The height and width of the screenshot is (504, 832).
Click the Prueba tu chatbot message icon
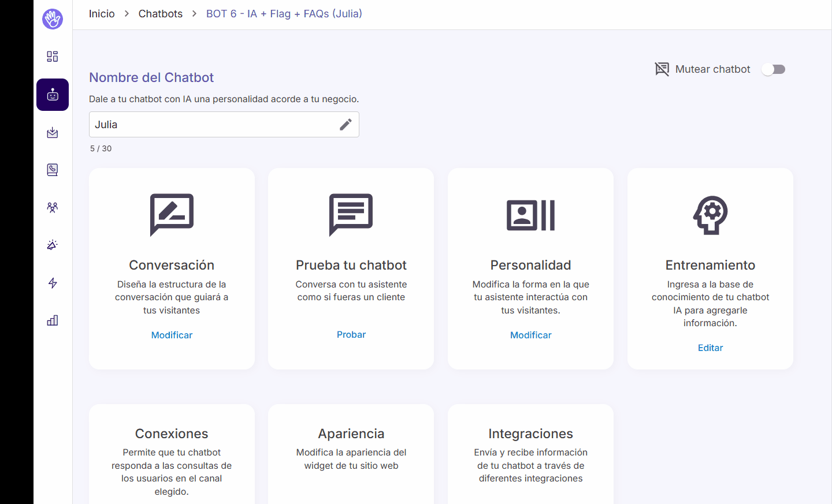351,215
